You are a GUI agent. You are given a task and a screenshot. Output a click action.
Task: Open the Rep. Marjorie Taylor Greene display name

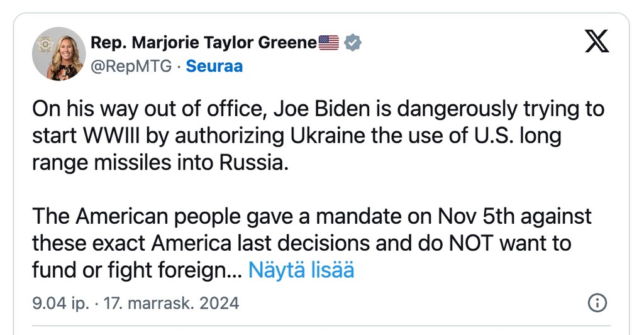(x=204, y=43)
